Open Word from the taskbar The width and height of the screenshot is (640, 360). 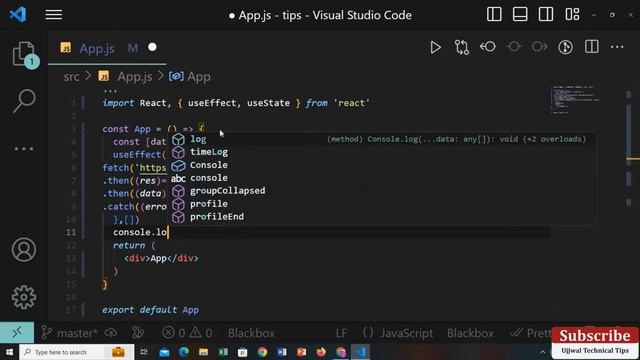pyautogui.click(x=282, y=352)
